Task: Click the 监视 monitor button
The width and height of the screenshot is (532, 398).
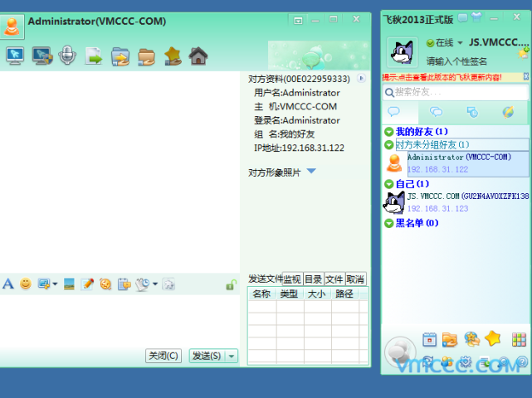Action: click(292, 279)
